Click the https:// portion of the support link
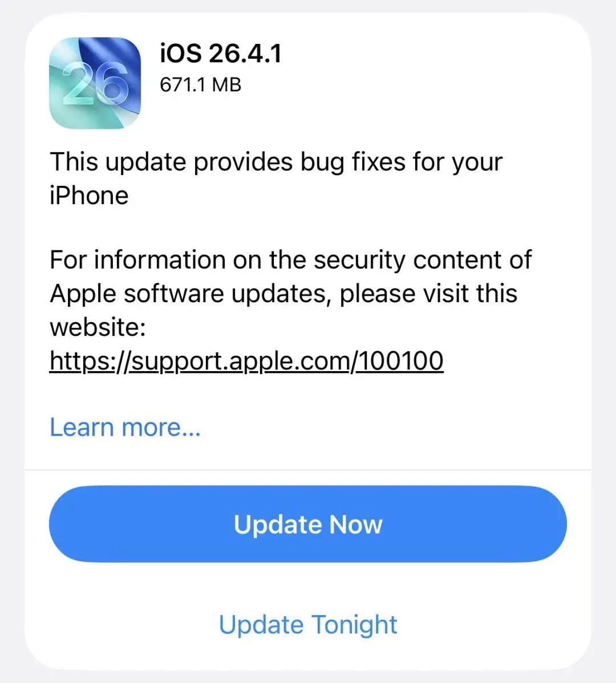616x683 pixels. pos(91,361)
